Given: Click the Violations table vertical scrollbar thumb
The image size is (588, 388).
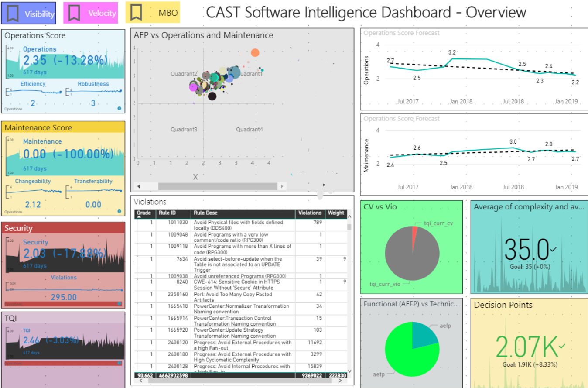Looking at the screenshot, I should point(349,227).
